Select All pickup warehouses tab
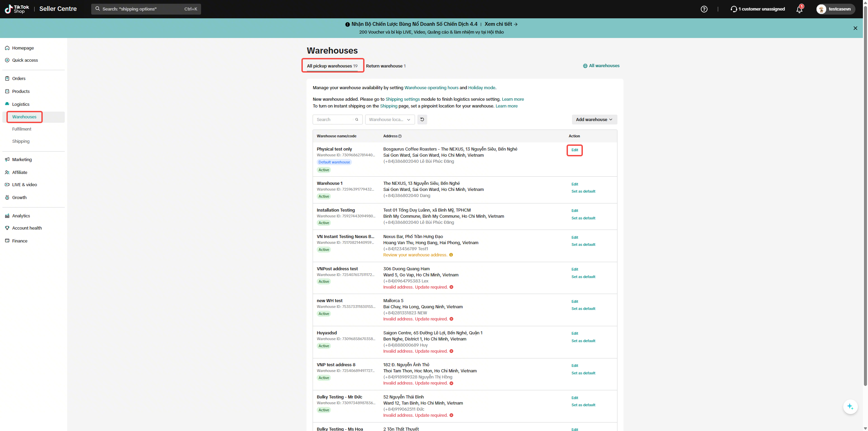 click(332, 66)
